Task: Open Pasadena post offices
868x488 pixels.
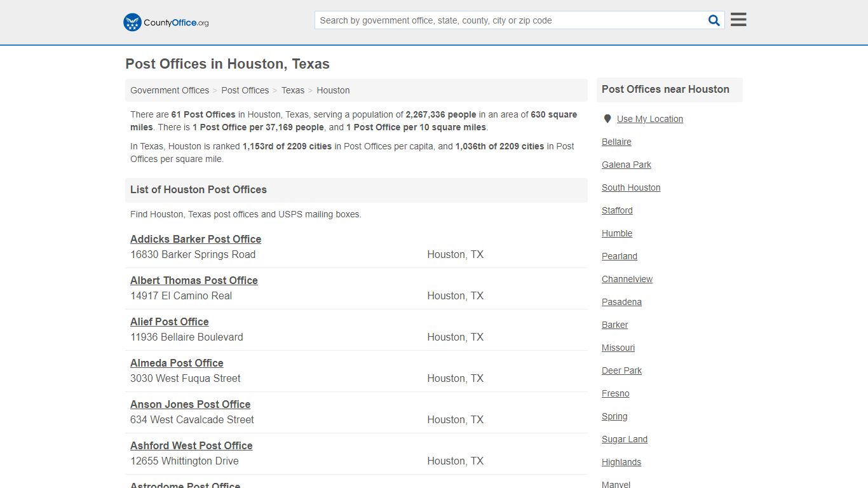Action: pyautogui.click(x=621, y=302)
